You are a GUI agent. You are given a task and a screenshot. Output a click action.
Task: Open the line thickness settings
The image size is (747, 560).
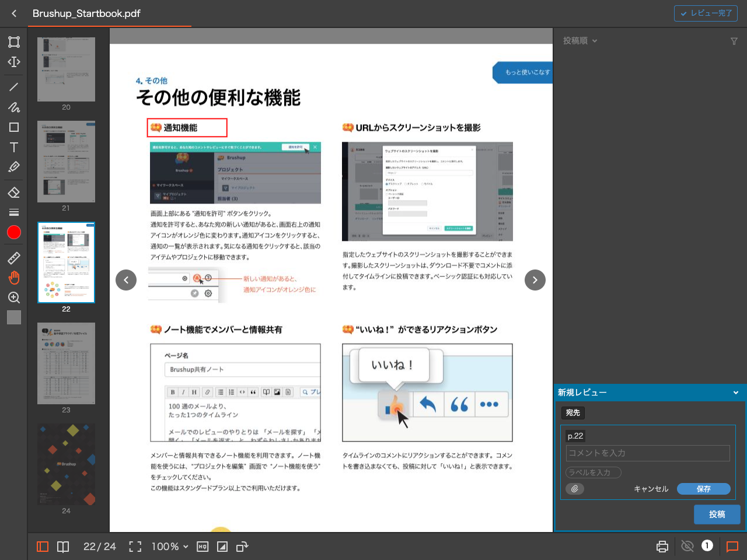coord(14,212)
